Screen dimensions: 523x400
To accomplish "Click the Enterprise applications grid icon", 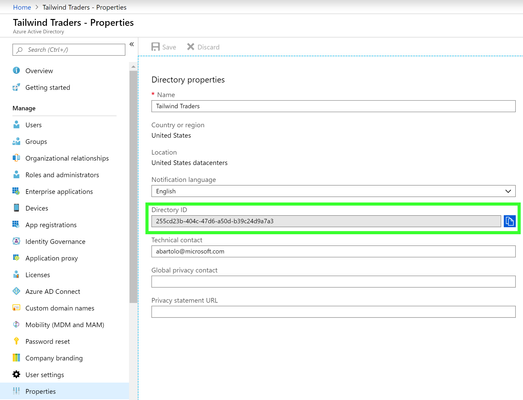I will click(16, 191).
